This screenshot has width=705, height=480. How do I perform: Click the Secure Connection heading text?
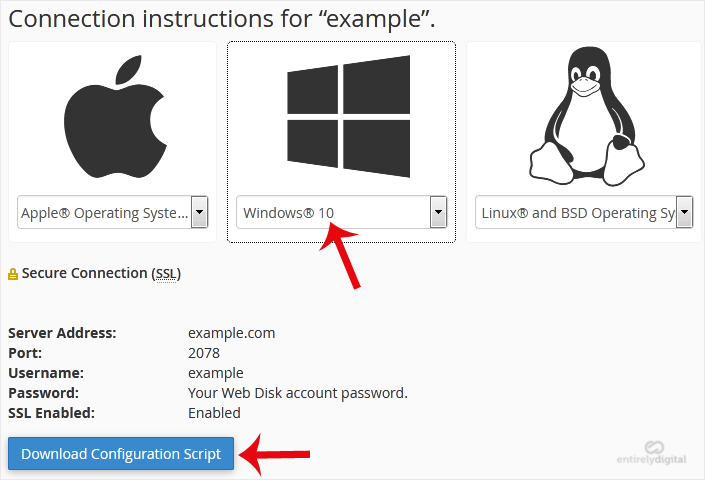[85, 273]
